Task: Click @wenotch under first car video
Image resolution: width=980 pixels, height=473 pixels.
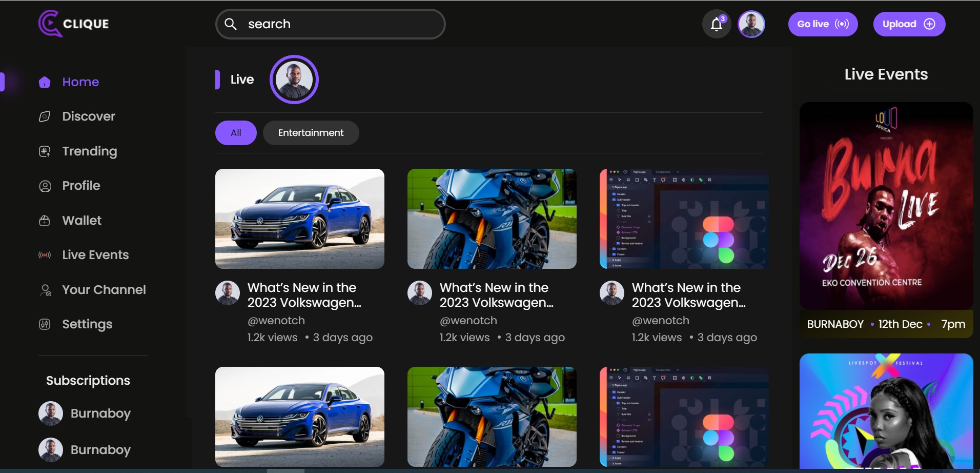Action: tap(276, 321)
